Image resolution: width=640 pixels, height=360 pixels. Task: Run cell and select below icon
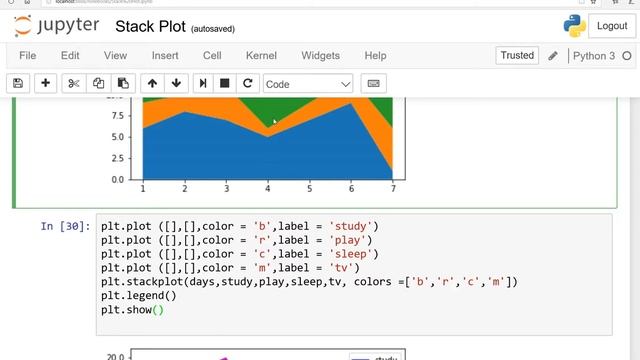(x=203, y=84)
